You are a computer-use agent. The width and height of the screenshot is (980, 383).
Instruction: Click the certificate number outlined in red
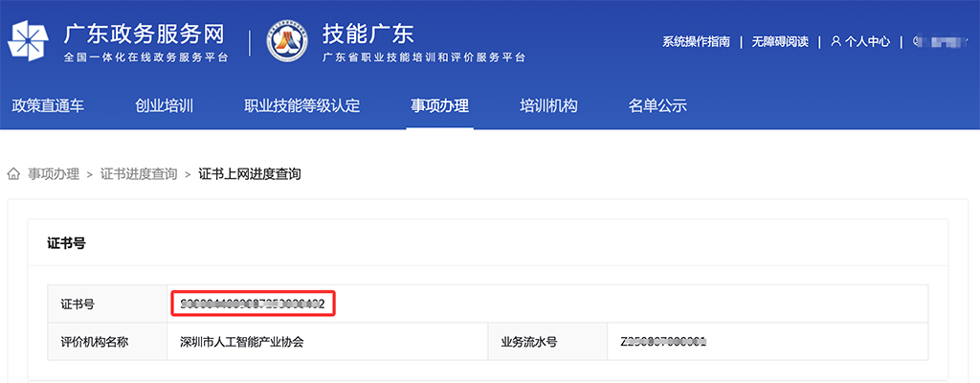tap(254, 304)
